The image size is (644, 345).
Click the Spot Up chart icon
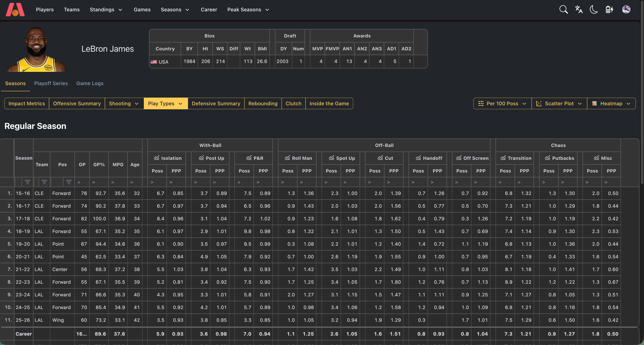pos(331,158)
